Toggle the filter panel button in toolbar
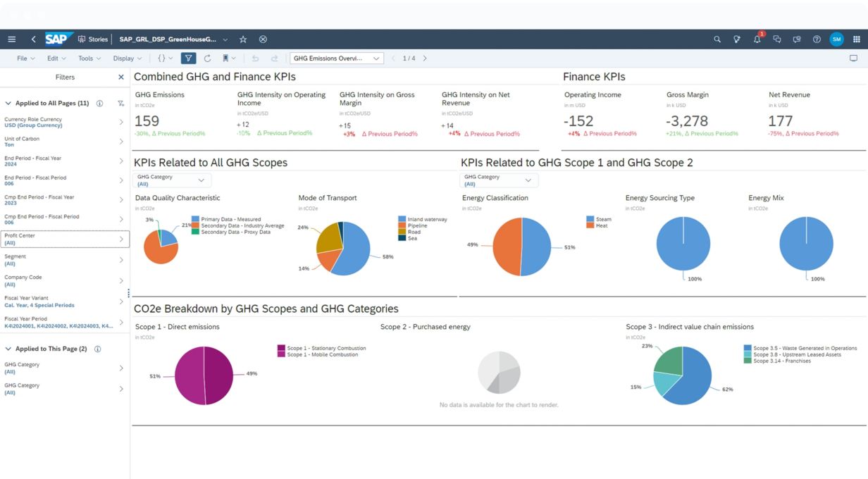Viewport: 868px width, 479px height. pyautogui.click(x=188, y=58)
